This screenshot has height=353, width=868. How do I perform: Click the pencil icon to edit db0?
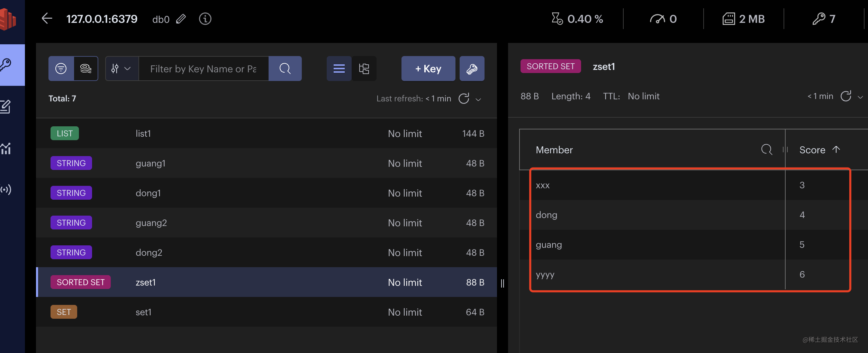(x=181, y=19)
